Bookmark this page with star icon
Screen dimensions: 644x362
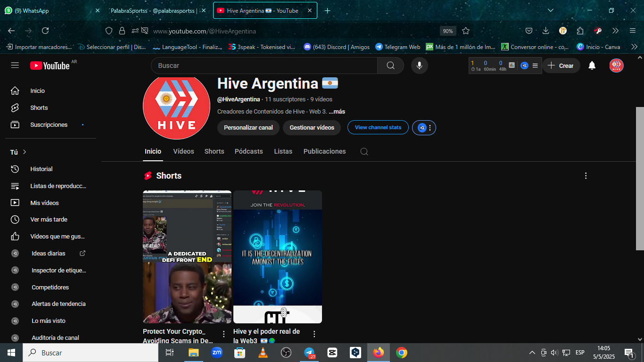click(x=466, y=31)
